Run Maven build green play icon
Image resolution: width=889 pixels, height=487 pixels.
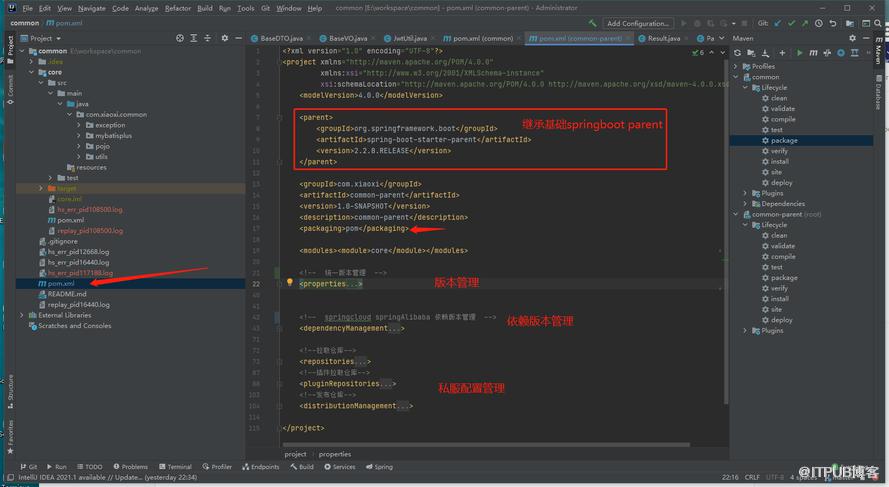(x=799, y=53)
